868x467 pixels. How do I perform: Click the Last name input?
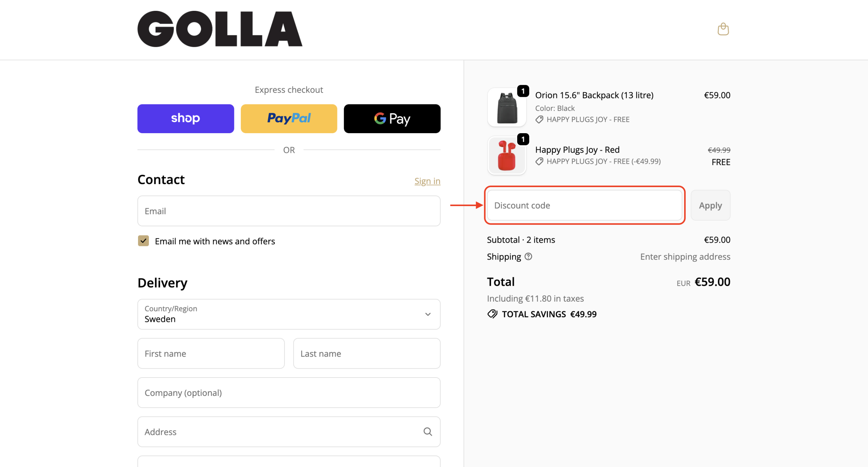367,353
